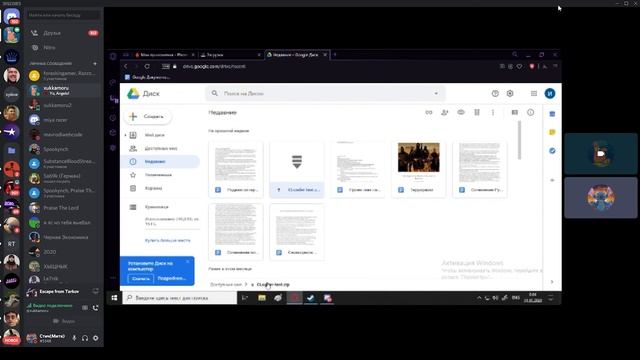The width and height of the screenshot is (640, 360).
Task: Click the Video button in Discord
Action: click(x=64, y=321)
